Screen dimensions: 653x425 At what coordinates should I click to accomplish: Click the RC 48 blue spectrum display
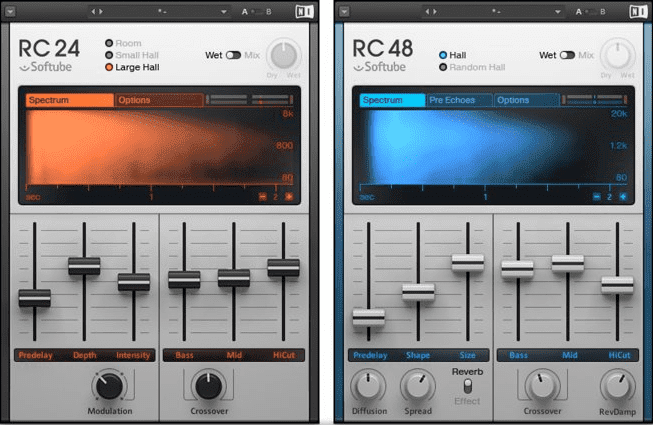[493, 148]
